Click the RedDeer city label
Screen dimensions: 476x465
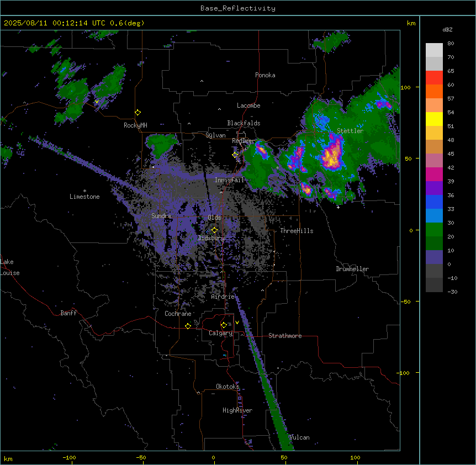(244, 141)
